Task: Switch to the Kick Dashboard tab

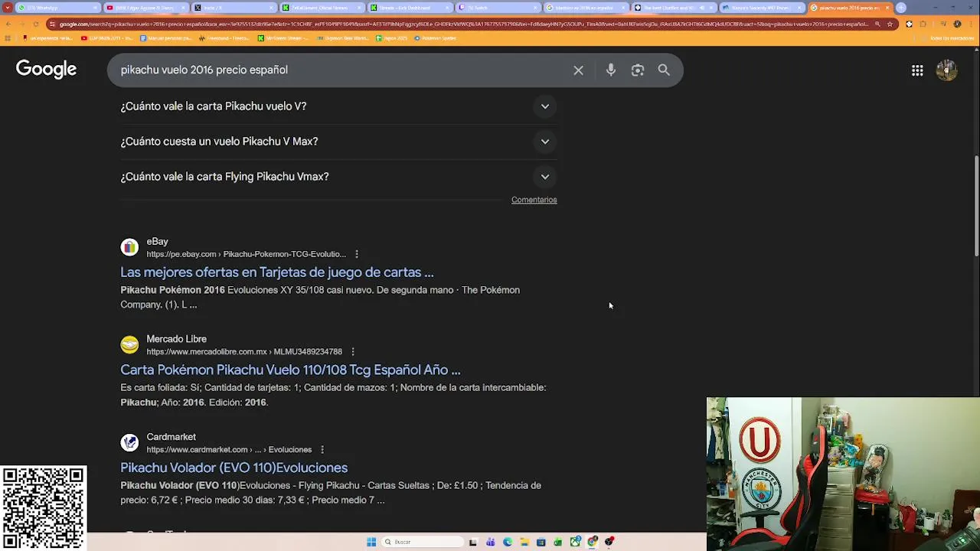Action: pos(410,8)
